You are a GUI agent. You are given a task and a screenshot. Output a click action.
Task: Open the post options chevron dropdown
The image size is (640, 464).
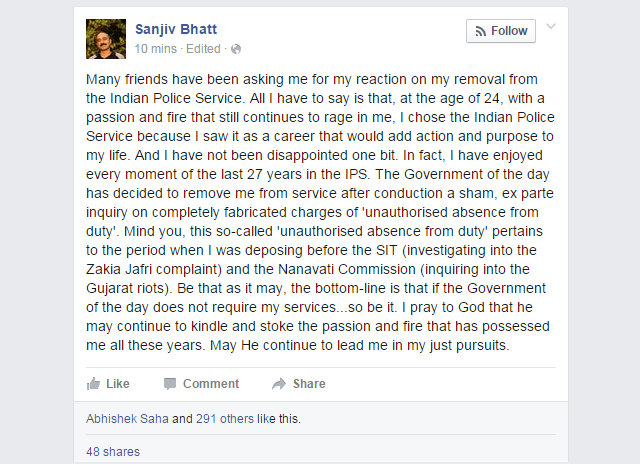coord(551,27)
